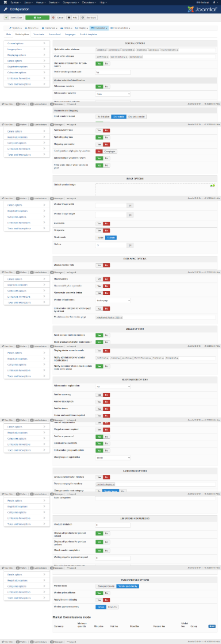Jump to Displaying options in the sidebar
This screenshot has width=221, height=644.
point(26,55)
